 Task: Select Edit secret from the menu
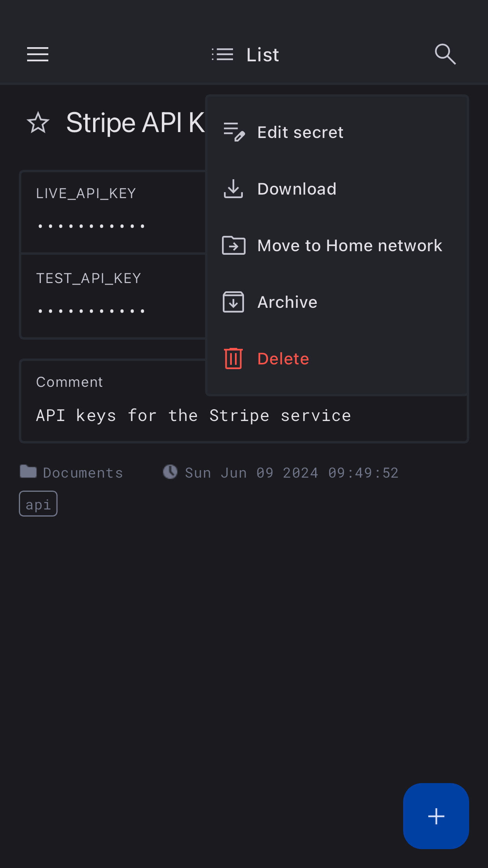tap(300, 132)
